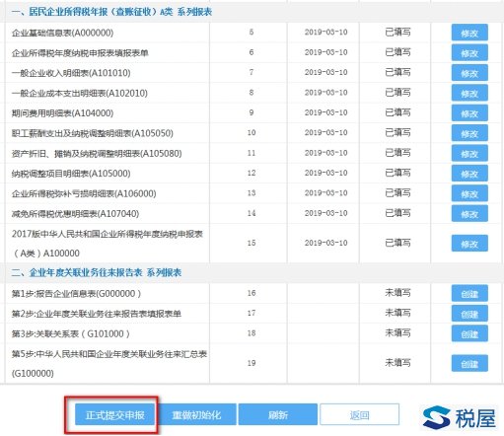Create 第2步 企业年度关联业务往来报告表填报表单
Viewport: 504px width, 436px height.
pyautogui.click(x=469, y=314)
